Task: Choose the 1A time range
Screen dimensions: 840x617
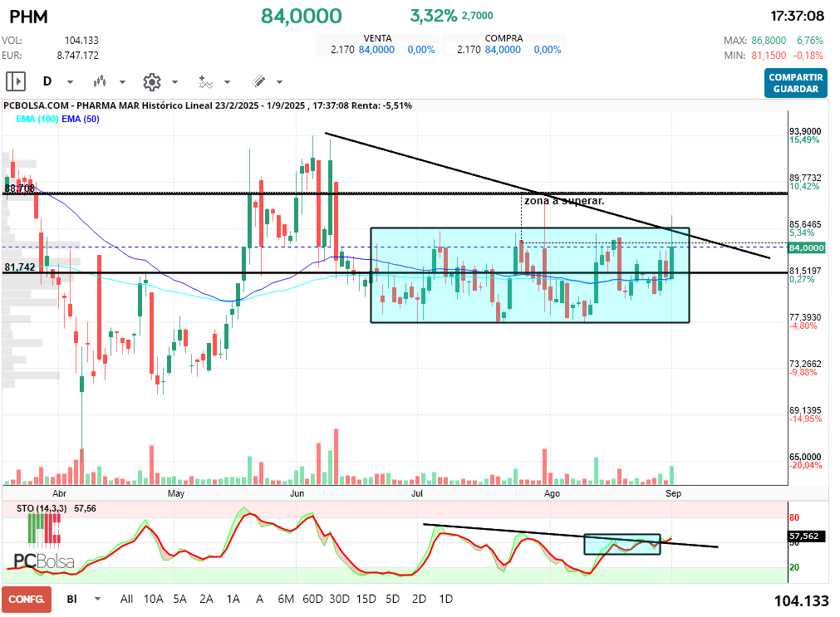Action: tap(233, 599)
